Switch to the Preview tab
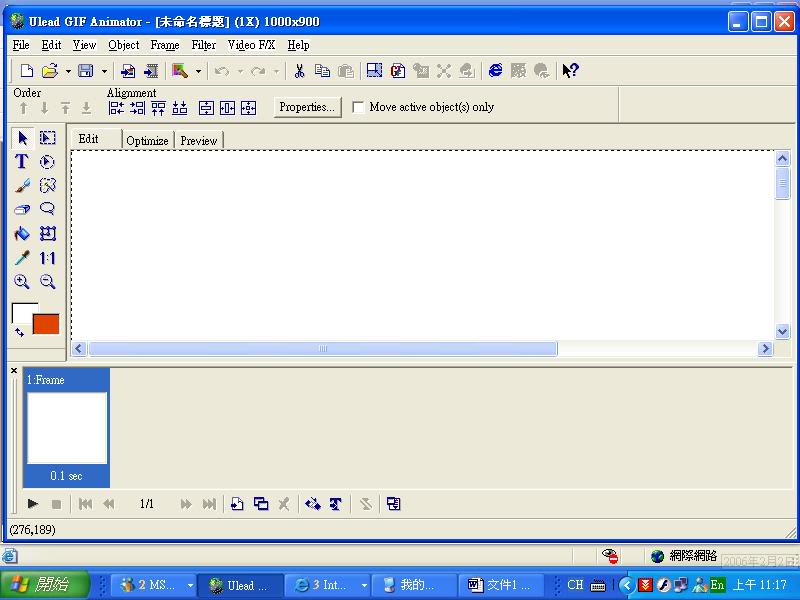The width and height of the screenshot is (800, 600). point(198,141)
